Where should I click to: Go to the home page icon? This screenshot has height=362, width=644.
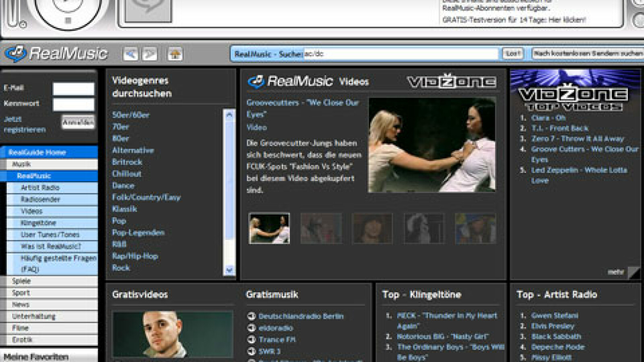(175, 54)
